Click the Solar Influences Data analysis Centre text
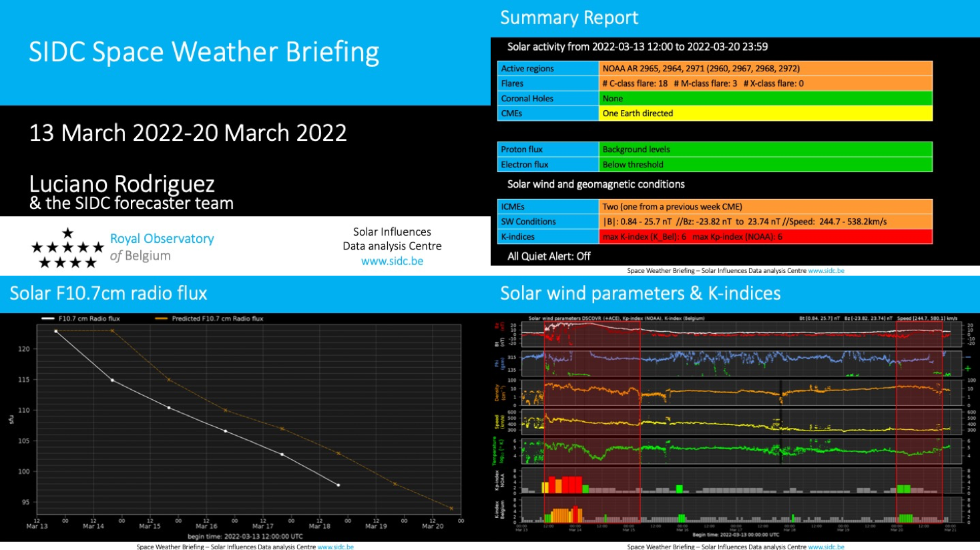Screen dimensions: 980x550 click(x=392, y=239)
